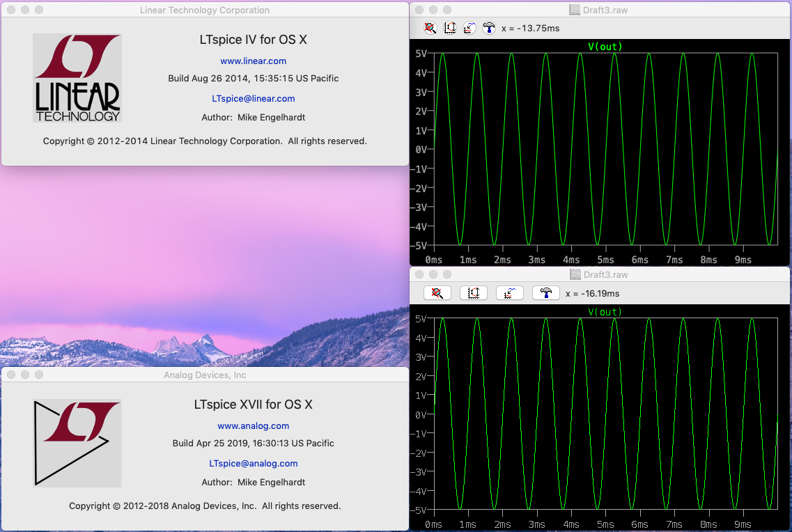This screenshot has height=532, width=792.
Task: Open the hammer control panel button beside x = -16.19ms
Action: [x=546, y=293]
